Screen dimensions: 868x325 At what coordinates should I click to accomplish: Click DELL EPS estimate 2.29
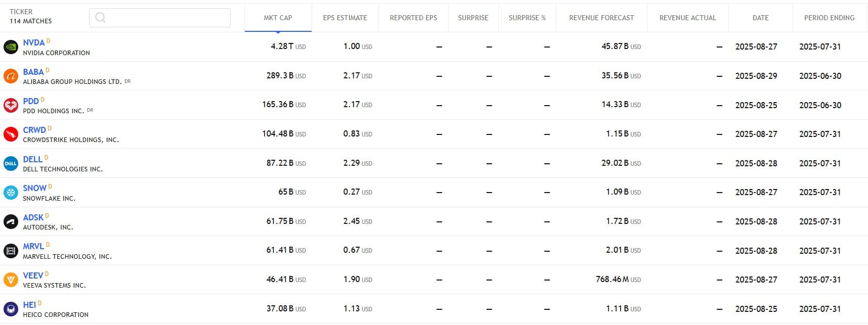[x=358, y=163]
